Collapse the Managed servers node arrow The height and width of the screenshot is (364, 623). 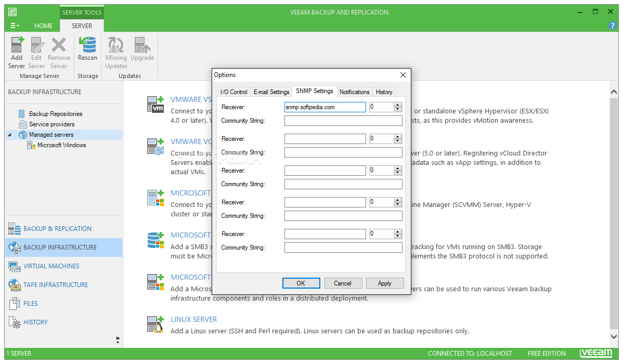click(9, 135)
